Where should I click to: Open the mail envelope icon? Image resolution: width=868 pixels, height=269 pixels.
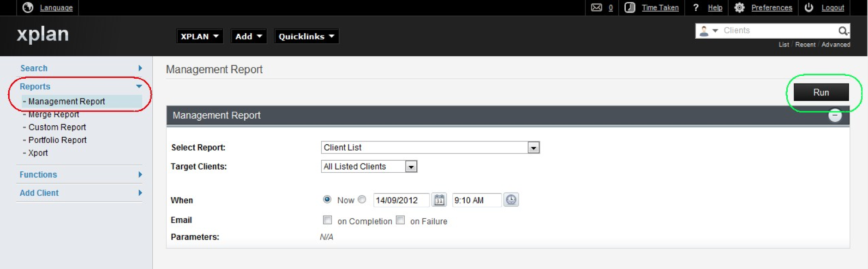point(596,7)
